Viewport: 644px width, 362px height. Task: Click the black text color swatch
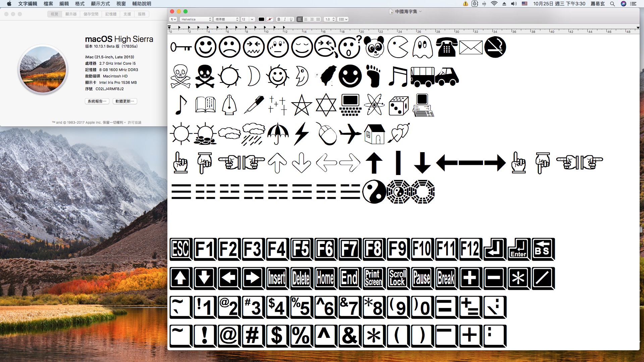pos(261,19)
